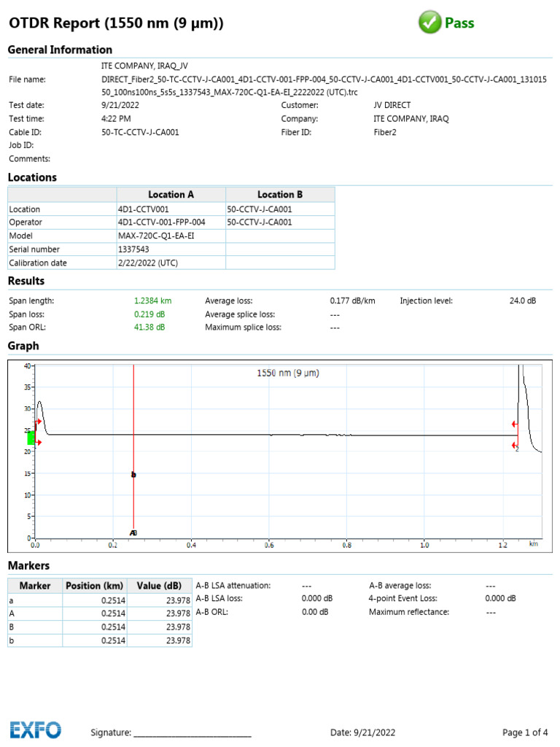
Task: Click the 'ITE COMPANY, IRAQ_JV' text
Action: [145, 66]
